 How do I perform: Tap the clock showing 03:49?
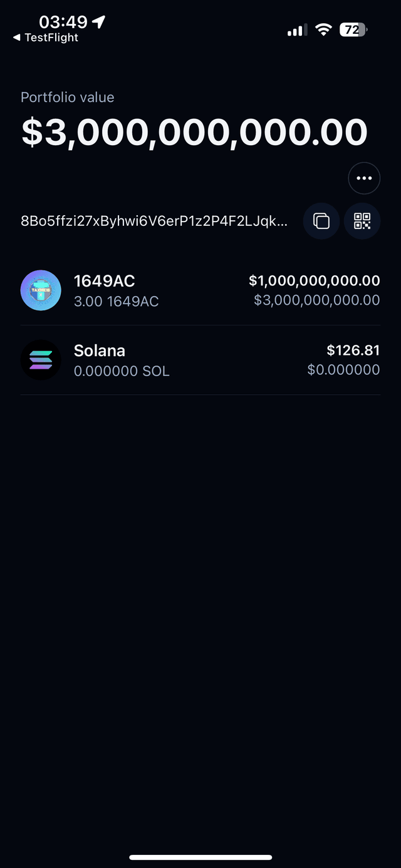pos(66,21)
